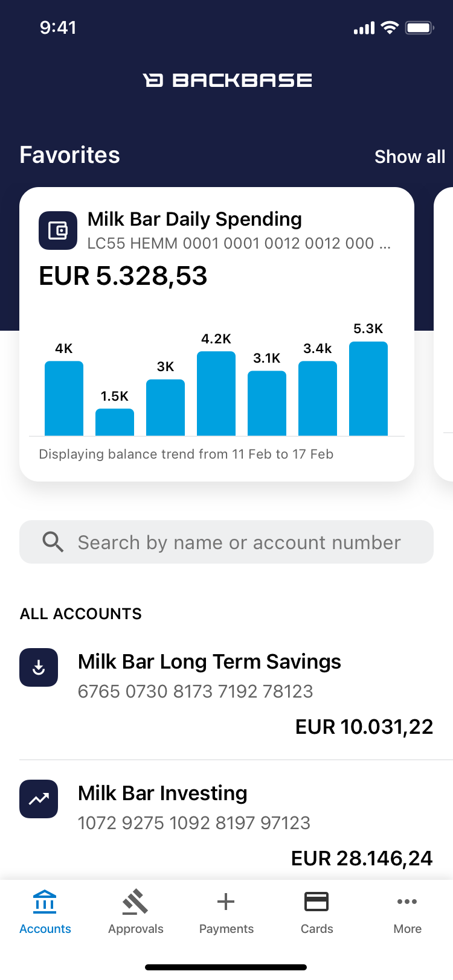Tap the wallet icon on Milk Bar Daily Spending
This screenshot has width=453, height=980.
[x=58, y=231]
